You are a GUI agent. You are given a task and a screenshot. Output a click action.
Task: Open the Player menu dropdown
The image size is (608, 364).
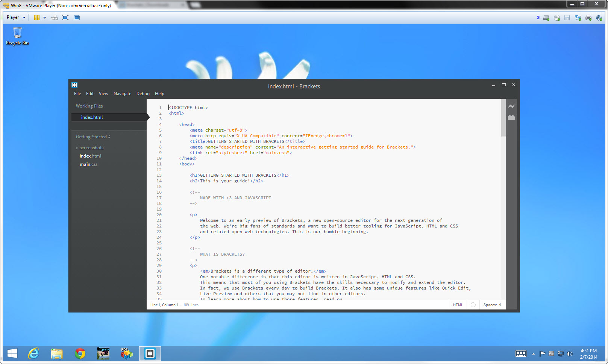[x=16, y=17]
